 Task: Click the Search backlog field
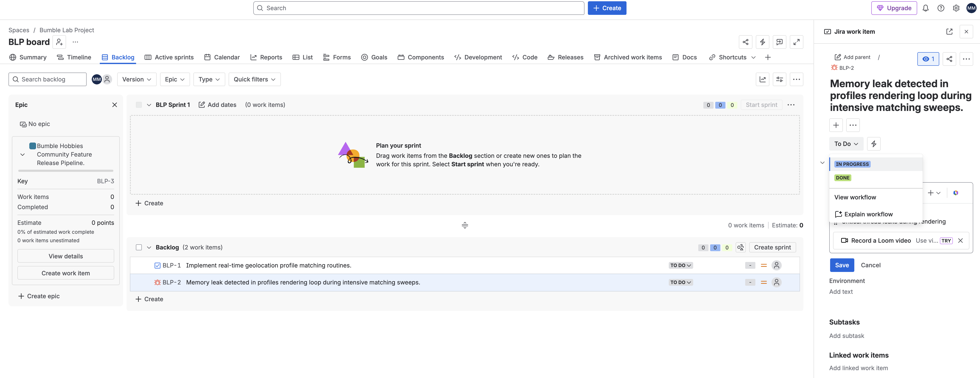(48, 80)
